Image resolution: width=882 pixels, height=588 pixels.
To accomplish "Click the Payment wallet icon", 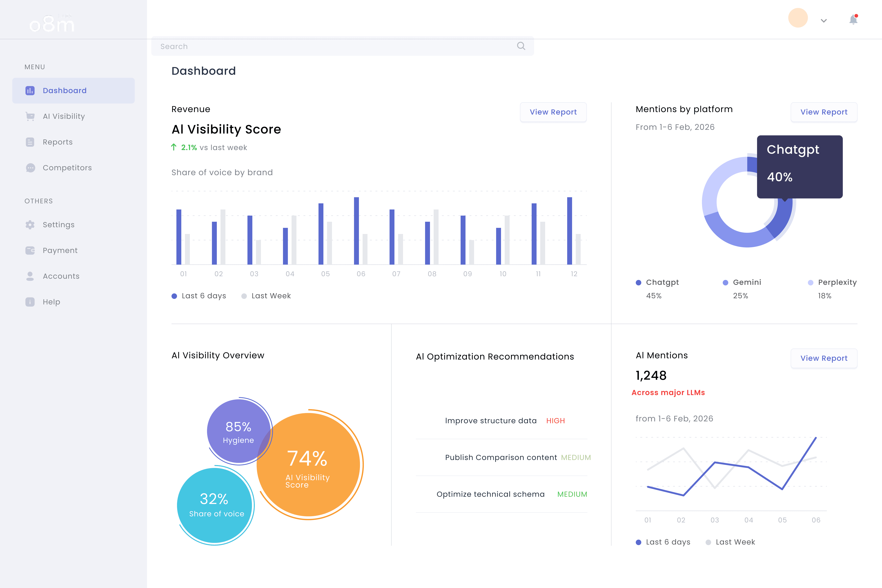I will coord(30,250).
